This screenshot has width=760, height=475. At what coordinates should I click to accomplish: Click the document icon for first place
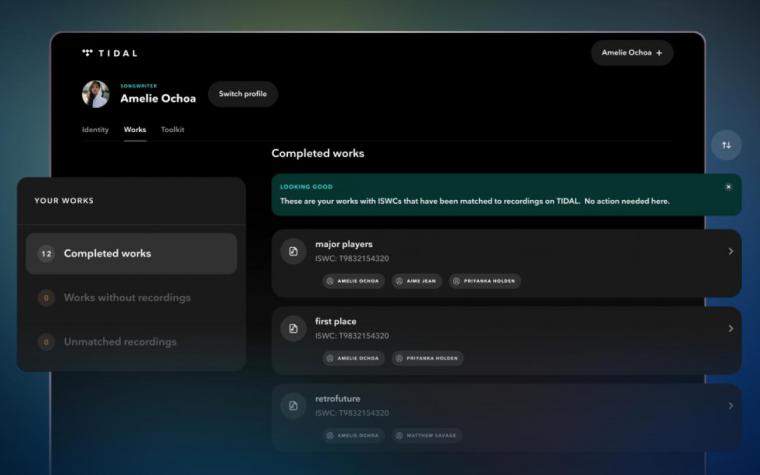[293, 329]
